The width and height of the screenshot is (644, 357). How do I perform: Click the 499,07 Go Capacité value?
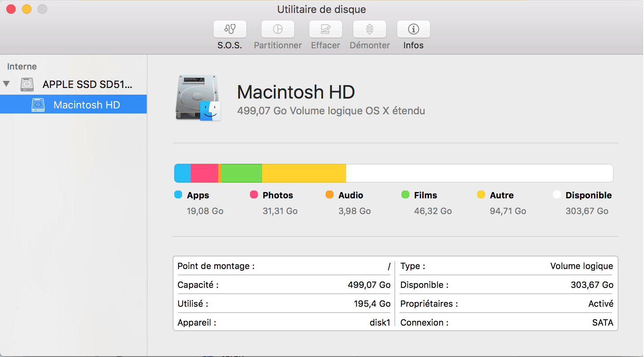pyautogui.click(x=369, y=285)
